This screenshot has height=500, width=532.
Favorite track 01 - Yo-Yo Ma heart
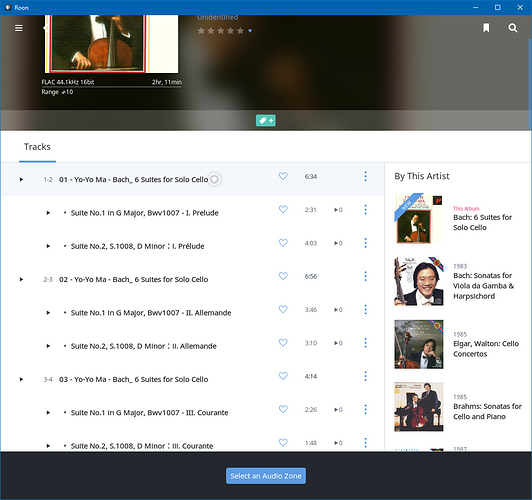[283, 176]
